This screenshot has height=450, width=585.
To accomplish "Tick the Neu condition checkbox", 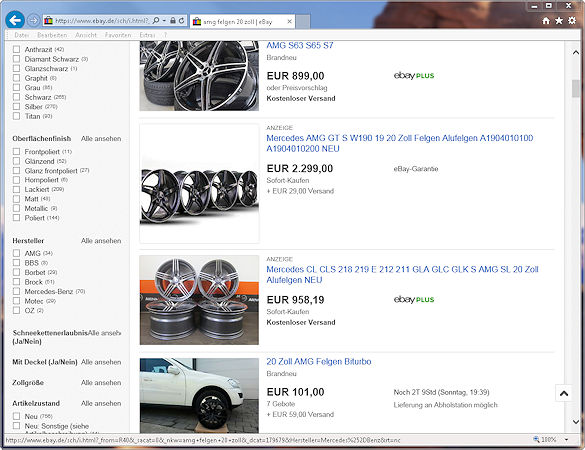I will [16, 416].
